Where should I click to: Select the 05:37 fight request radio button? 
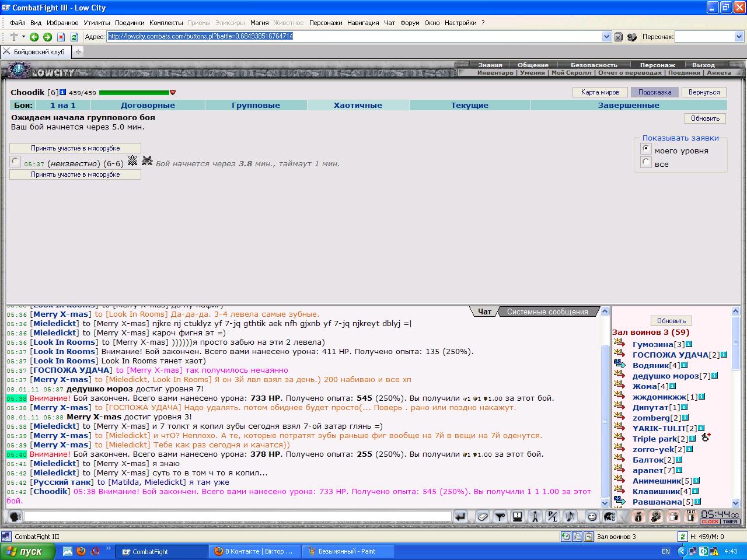point(15,162)
